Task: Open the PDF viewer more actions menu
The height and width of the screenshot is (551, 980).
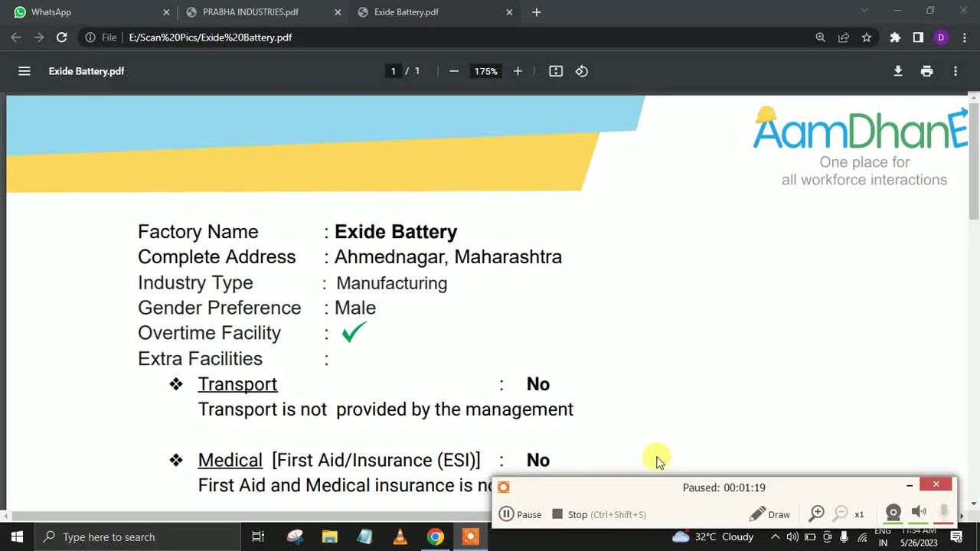Action: click(955, 71)
